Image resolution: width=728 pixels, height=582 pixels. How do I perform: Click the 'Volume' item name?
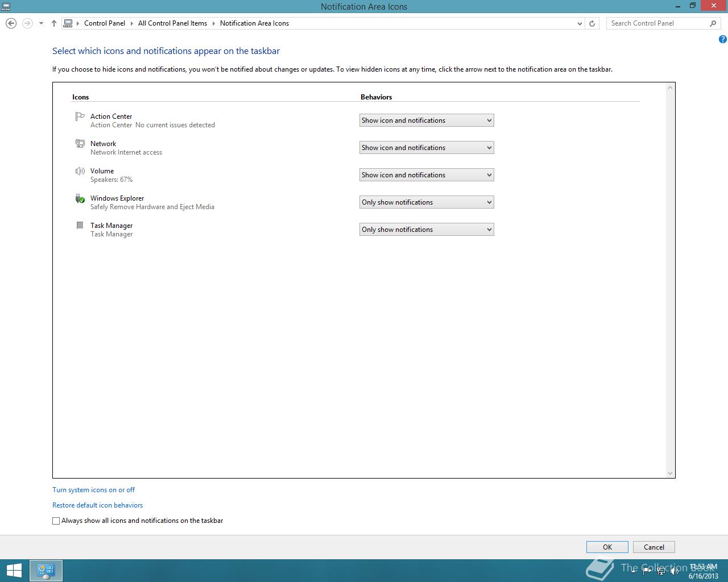tap(102, 171)
